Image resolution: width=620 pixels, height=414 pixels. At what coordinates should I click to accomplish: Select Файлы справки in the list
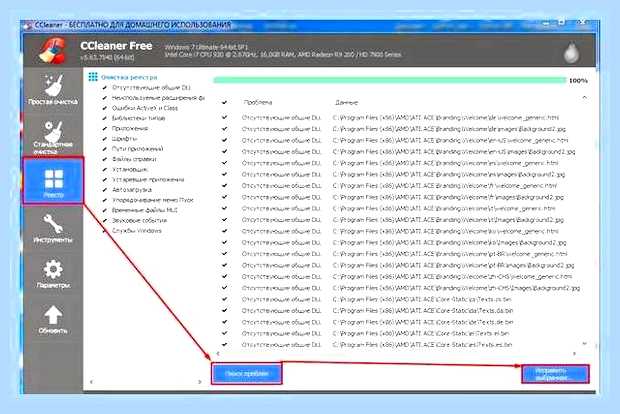pos(134,159)
